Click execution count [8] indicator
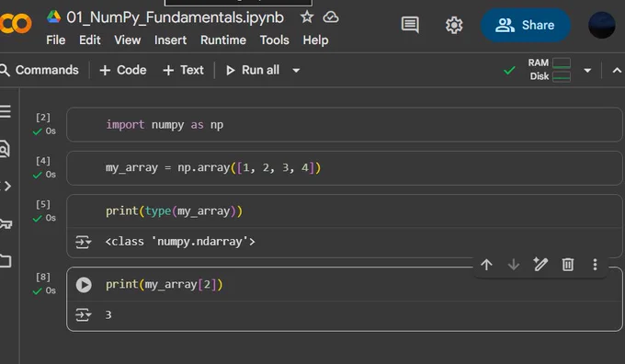Viewport: 625px width, 364px height. 43,277
